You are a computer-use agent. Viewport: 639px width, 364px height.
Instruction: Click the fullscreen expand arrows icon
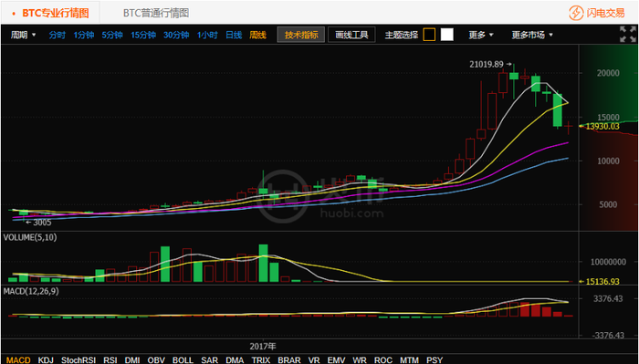pos(628,34)
